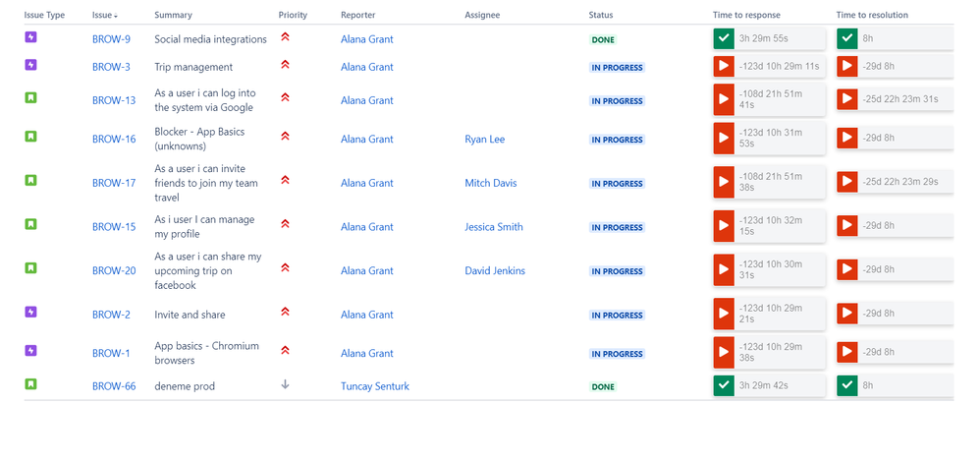980x462 pixels.
Task: Open the BROW-15 issue link
Action: click(114, 227)
